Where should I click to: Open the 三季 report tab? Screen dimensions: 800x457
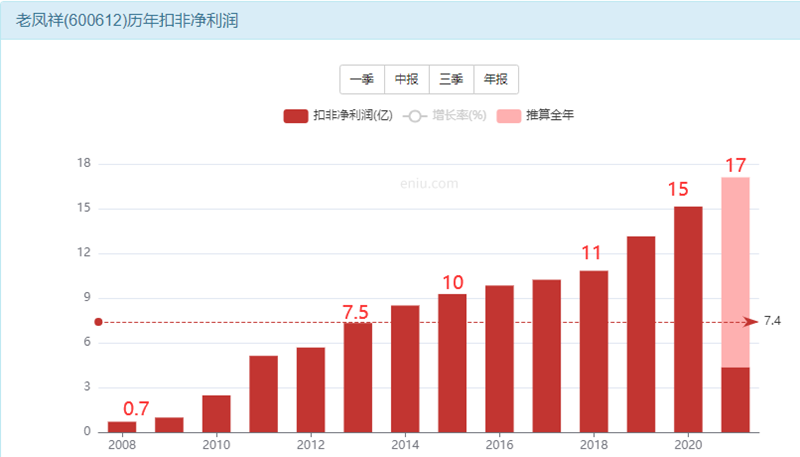coord(452,79)
